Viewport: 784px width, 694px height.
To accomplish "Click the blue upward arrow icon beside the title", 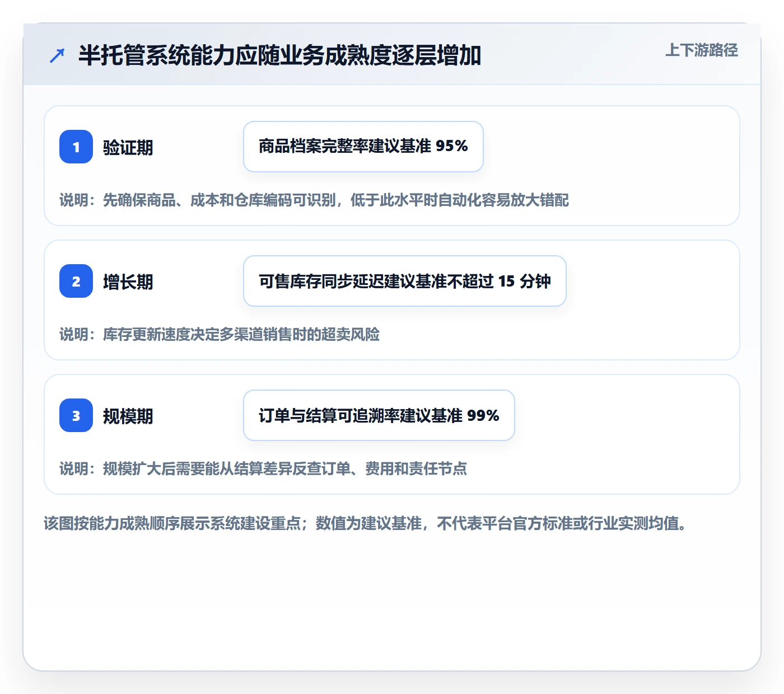I will (x=57, y=55).
